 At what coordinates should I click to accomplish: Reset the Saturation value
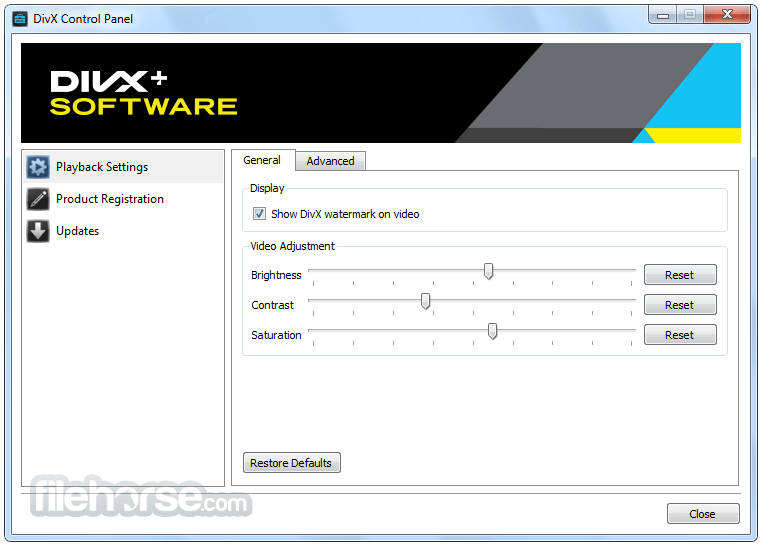pyautogui.click(x=680, y=335)
